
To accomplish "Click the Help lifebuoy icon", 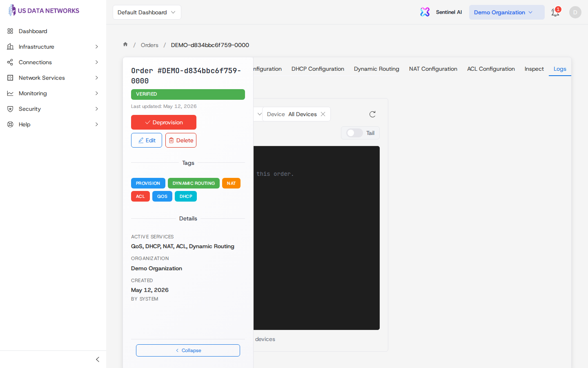I will coord(10,124).
